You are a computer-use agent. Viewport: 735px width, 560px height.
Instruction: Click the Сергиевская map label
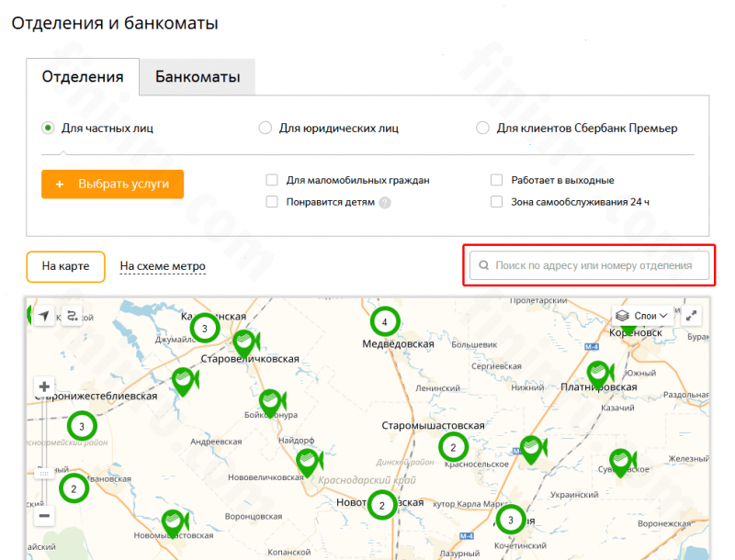(x=496, y=366)
